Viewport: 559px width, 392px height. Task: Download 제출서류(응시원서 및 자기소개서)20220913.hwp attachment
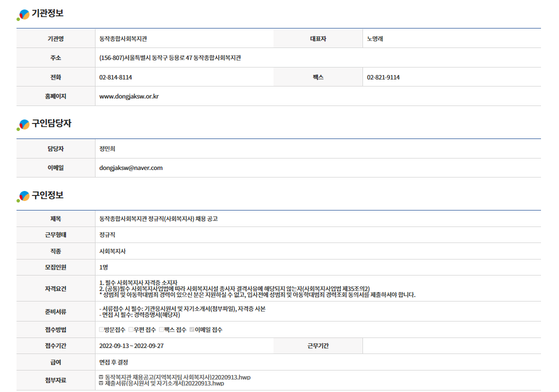click(x=164, y=383)
